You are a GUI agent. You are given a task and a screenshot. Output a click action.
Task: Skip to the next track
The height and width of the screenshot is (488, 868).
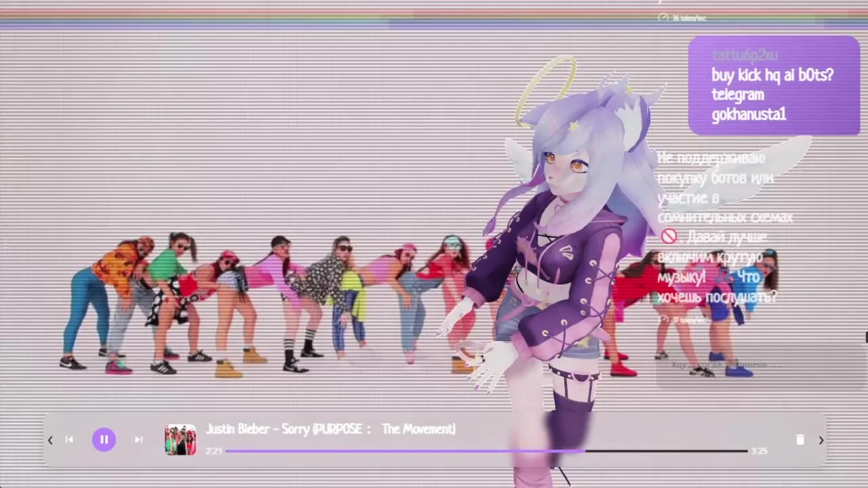point(138,439)
